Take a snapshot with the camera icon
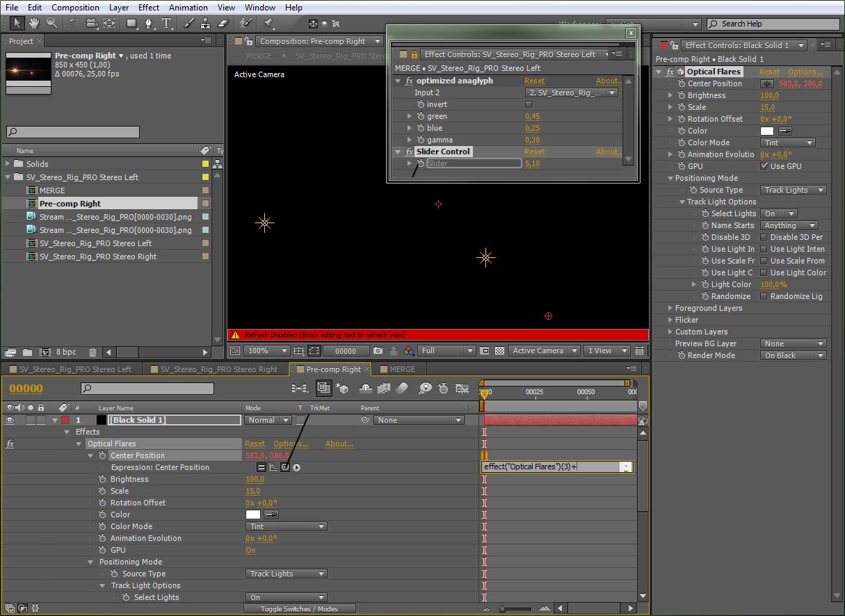845x616 pixels. click(378, 351)
